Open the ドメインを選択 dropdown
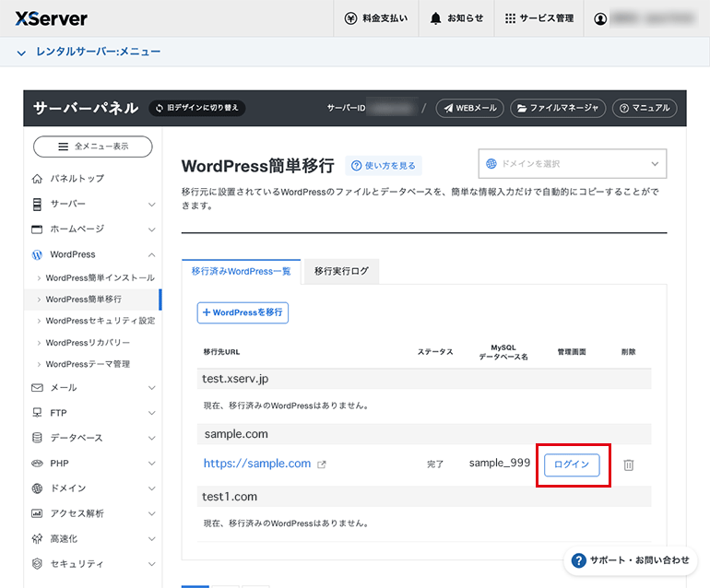The image size is (710, 588). (x=573, y=164)
